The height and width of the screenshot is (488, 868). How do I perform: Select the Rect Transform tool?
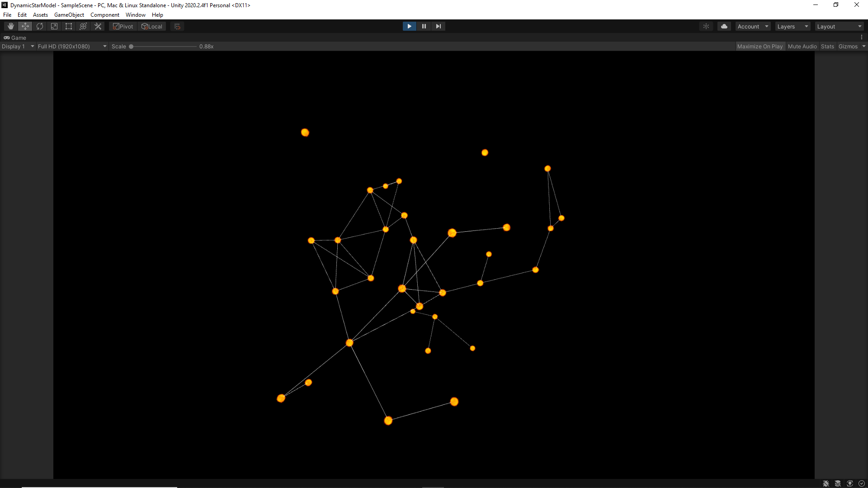pos(68,26)
